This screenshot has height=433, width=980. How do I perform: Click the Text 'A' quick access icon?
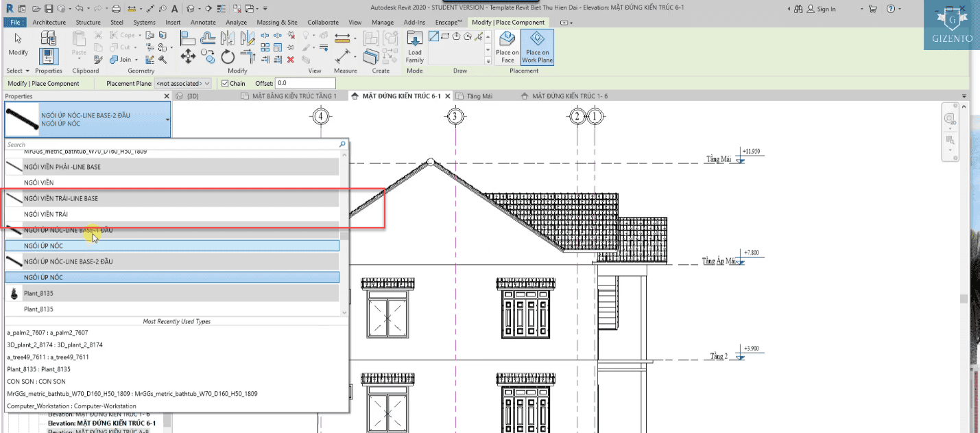(x=176, y=9)
